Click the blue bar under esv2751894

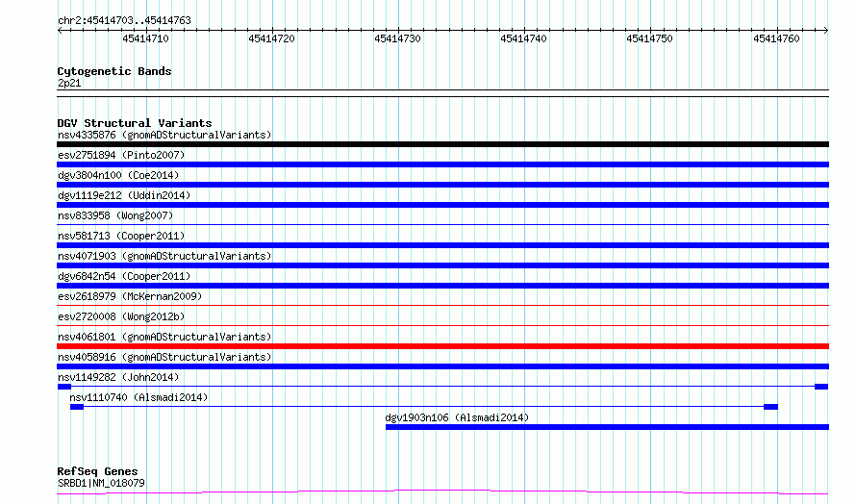(x=442, y=164)
